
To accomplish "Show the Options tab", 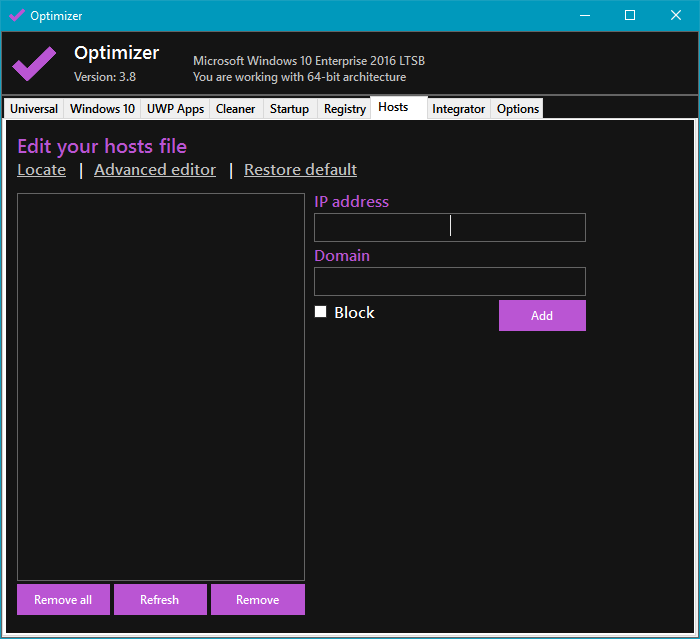I will pos(518,109).
